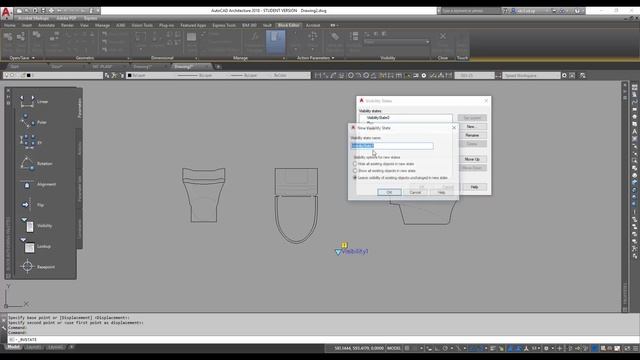Select the Rotation parameter tool

click(36, 163)
